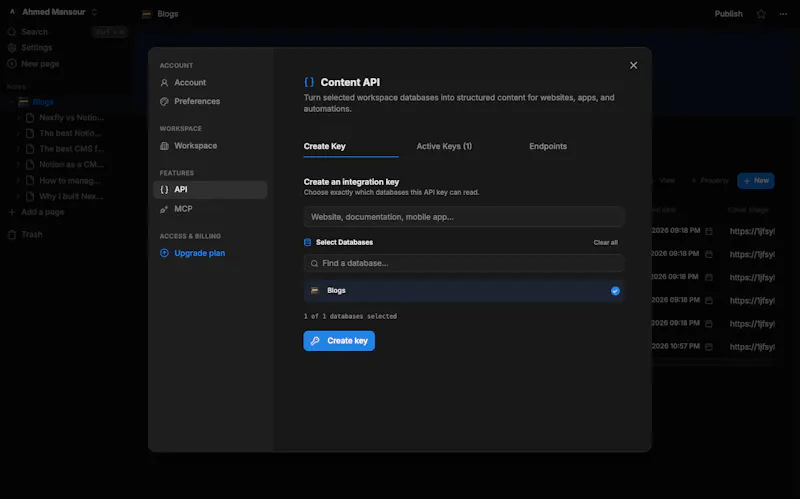Select API under Features

[210, 190]
